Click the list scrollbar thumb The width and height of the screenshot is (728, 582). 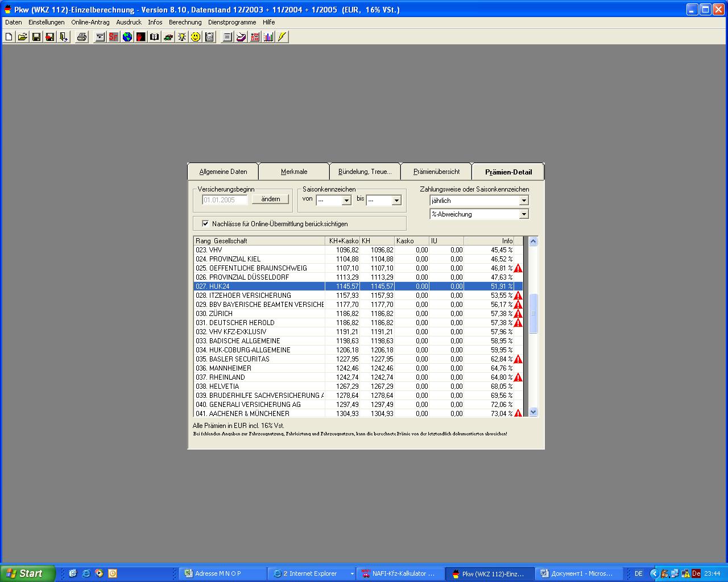click(x=533, y=314)
